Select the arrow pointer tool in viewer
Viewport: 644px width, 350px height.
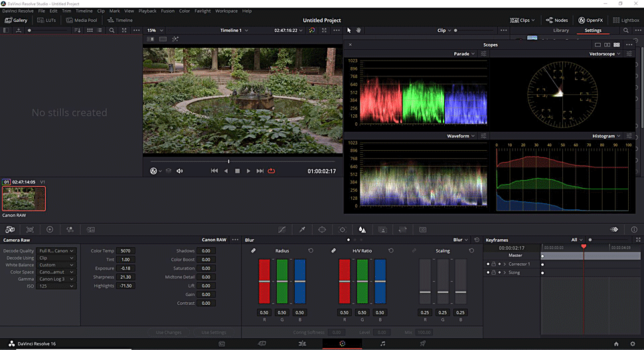coord(349,31)
